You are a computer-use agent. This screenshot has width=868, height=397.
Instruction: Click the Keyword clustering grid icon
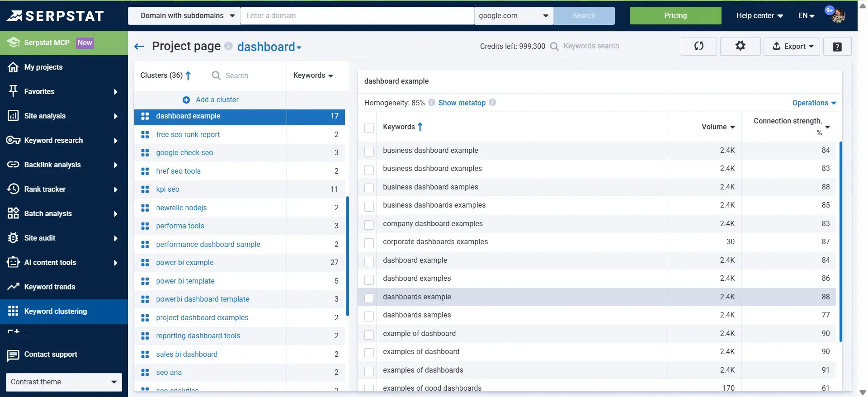(13, 311)
